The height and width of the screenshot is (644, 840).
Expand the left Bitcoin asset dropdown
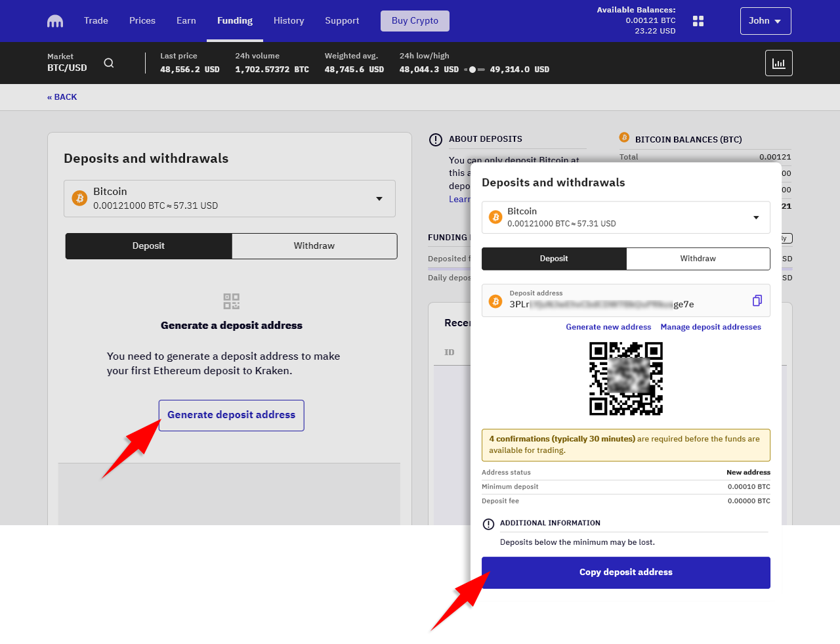coord(230,198)
